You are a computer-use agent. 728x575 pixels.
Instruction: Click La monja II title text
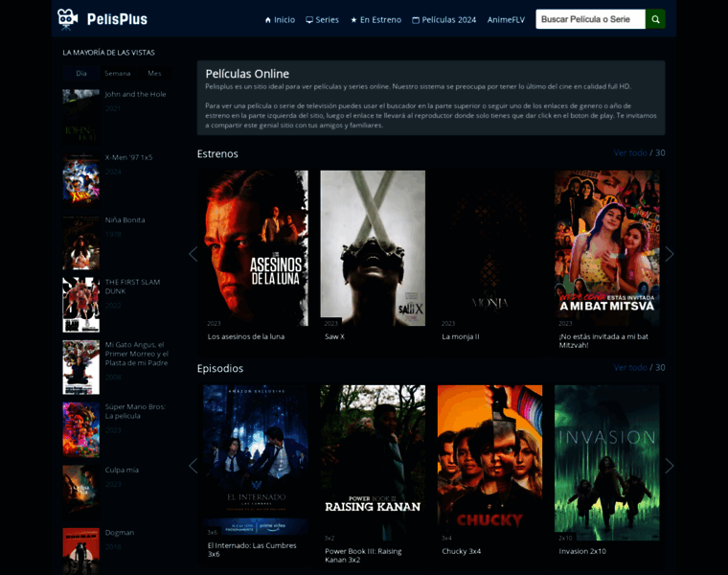pyautogui.click(x=461, y=336)
